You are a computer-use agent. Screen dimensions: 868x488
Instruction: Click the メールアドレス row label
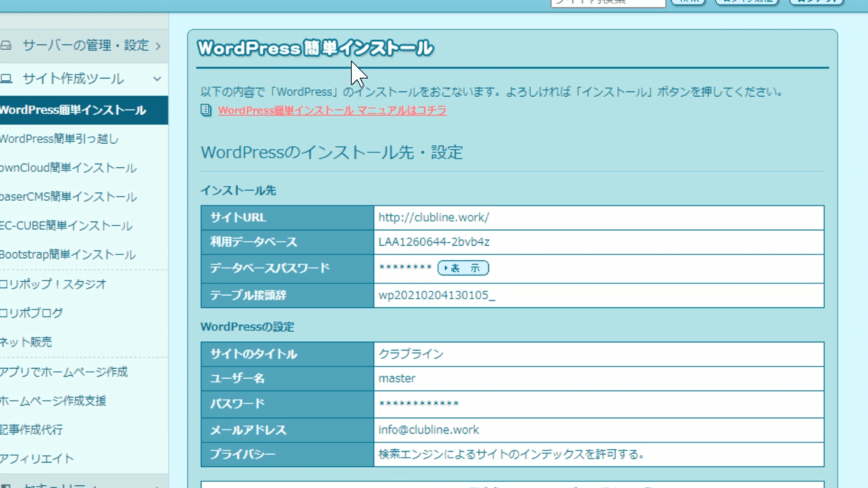click(249, 429)
